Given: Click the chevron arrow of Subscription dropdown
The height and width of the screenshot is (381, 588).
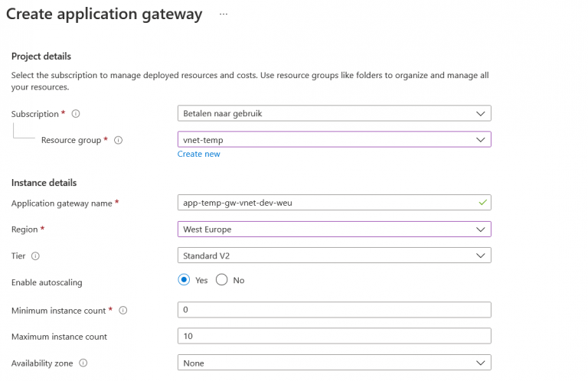Looking at the screenshot, I should [480, 114].
